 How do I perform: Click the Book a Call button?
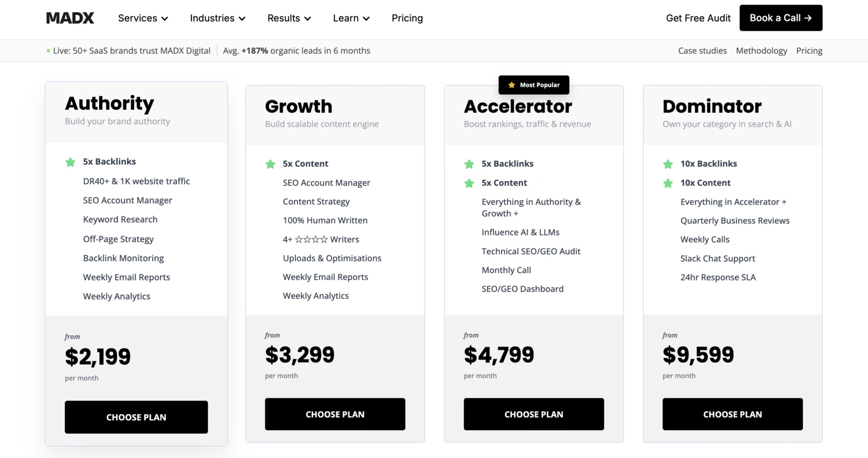click(781, 18)
